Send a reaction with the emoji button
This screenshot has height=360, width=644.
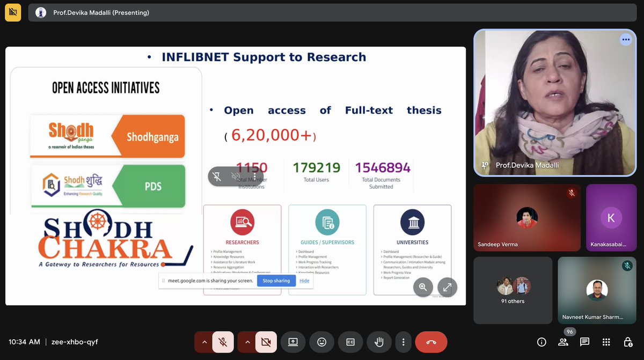(321, 342)
